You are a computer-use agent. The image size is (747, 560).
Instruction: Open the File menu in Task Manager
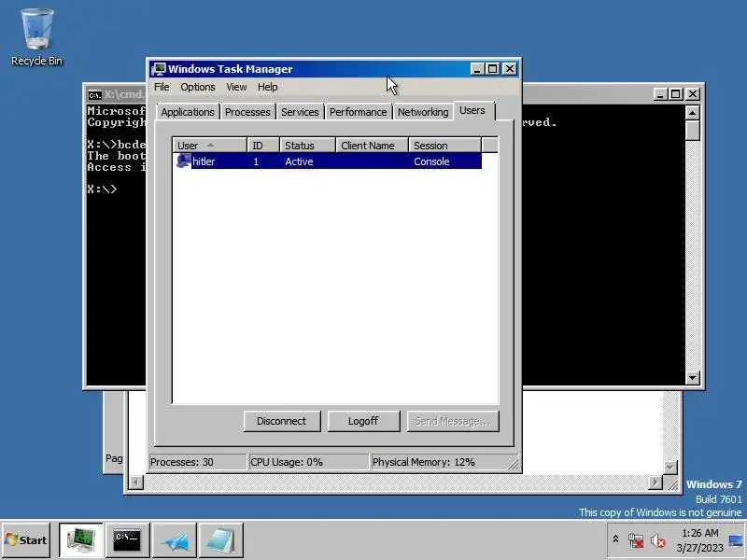pos(162,87)
